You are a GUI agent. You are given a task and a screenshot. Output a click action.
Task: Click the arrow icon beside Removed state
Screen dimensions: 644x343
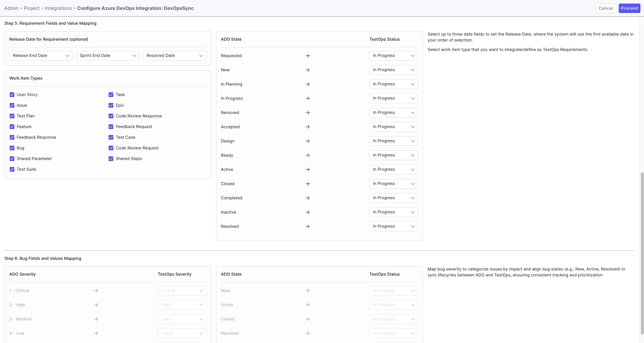pyautogui.click(x=308, y=113)
